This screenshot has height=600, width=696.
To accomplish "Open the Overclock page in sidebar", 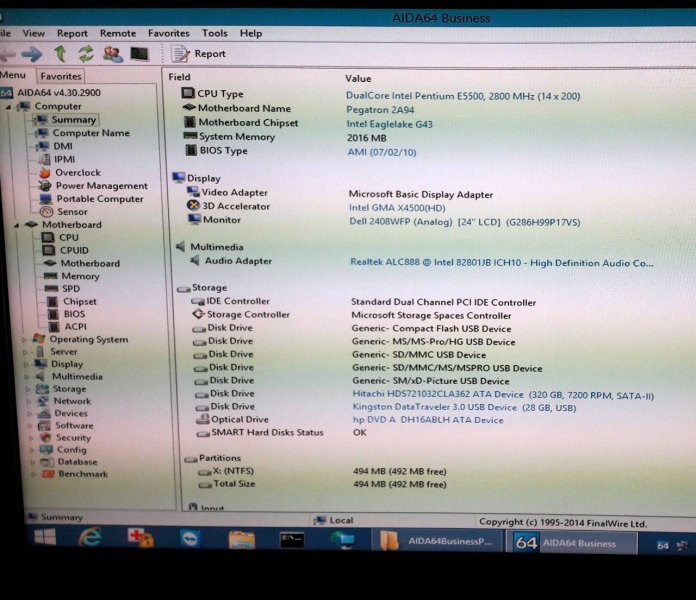I will click(77, 173).
